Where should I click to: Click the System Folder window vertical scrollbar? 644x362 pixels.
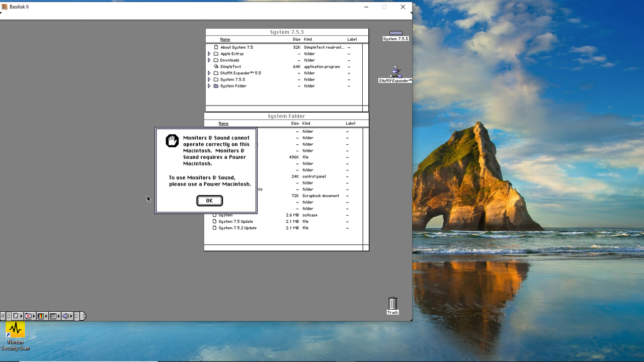click(366, 186)
